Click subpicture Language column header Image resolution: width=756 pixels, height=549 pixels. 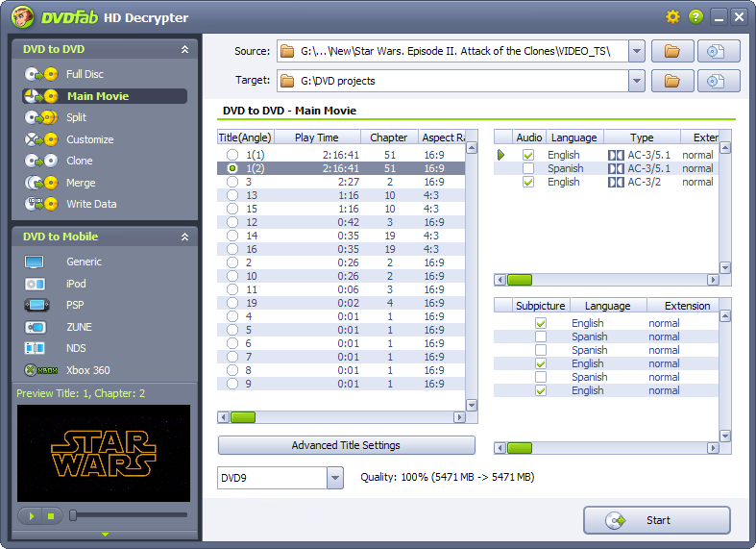(608, 306)
